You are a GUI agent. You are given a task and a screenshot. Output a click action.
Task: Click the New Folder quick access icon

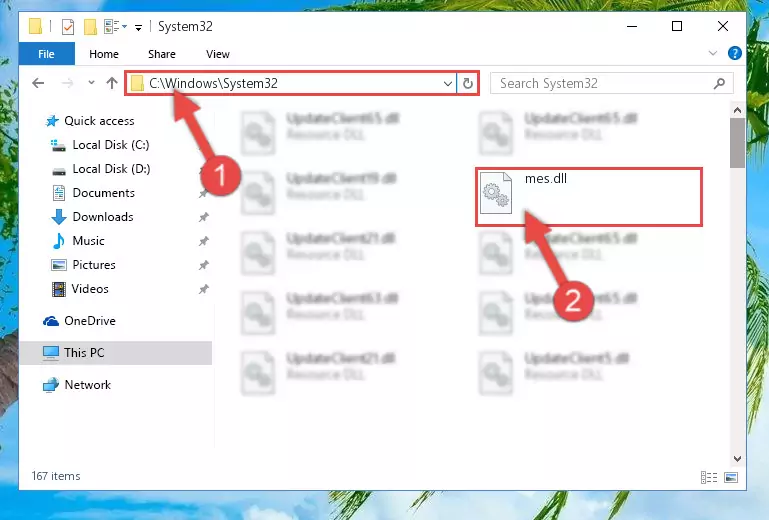[x=90, y=27]
